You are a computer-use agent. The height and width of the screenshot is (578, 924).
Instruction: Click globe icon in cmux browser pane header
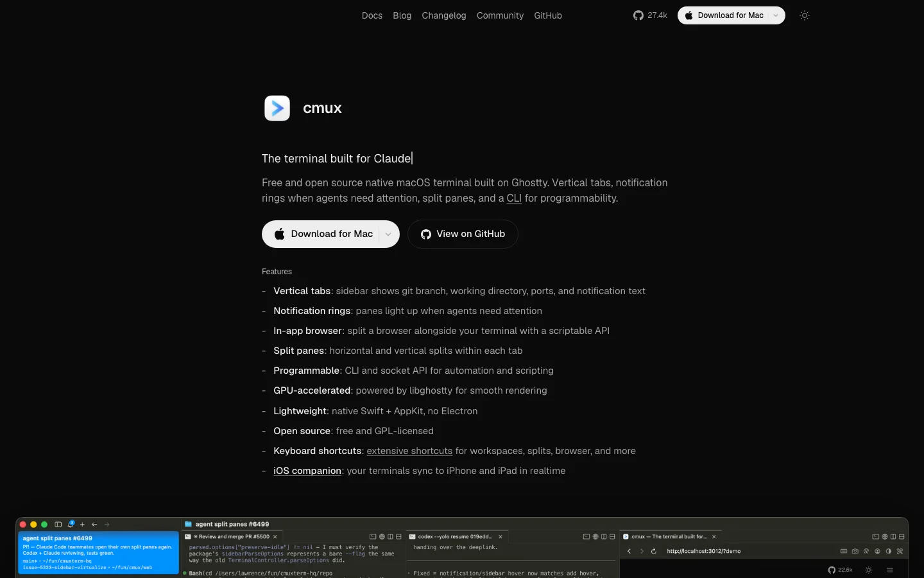tap(885, 536)
